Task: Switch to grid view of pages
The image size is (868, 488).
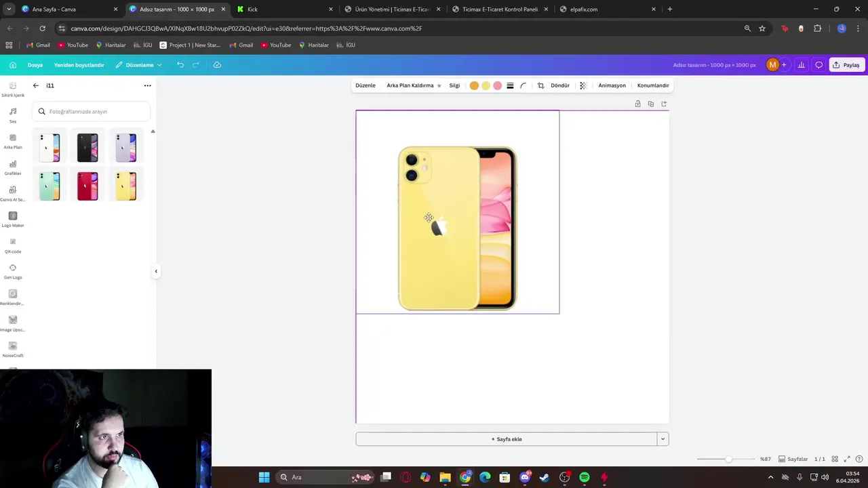Action: pos(835,459)
